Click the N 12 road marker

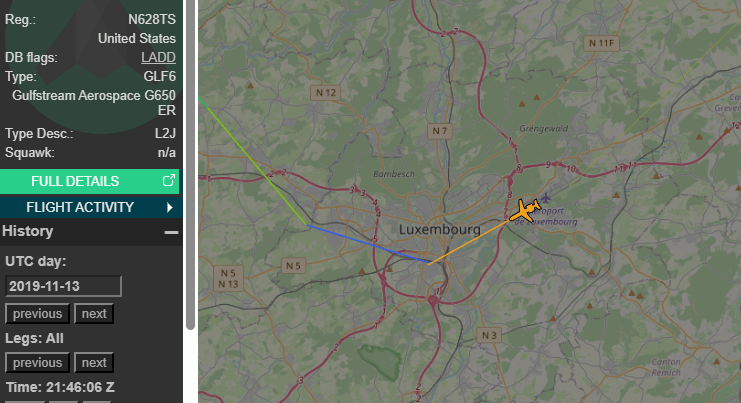(x=326, y=93)
